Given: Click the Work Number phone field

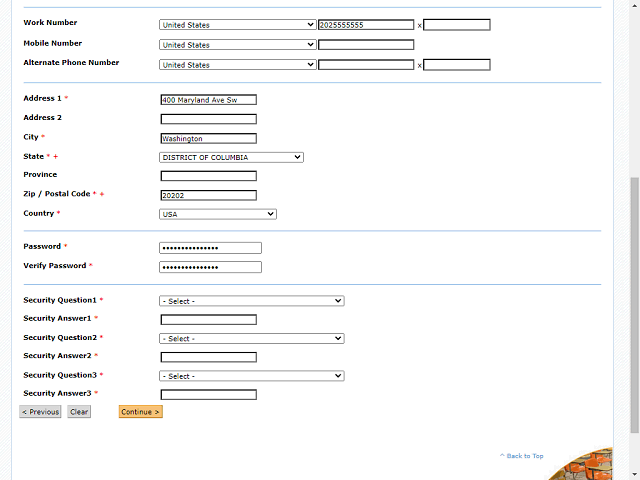Looking at the screenshot, I should pos(366,25).
